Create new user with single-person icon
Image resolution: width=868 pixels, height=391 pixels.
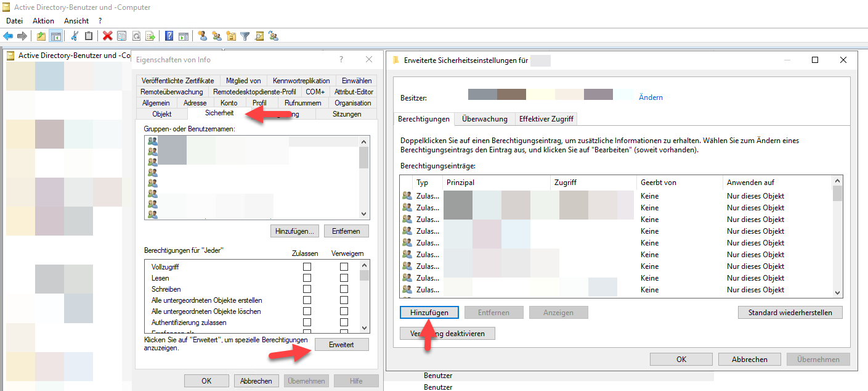(203, 36)
